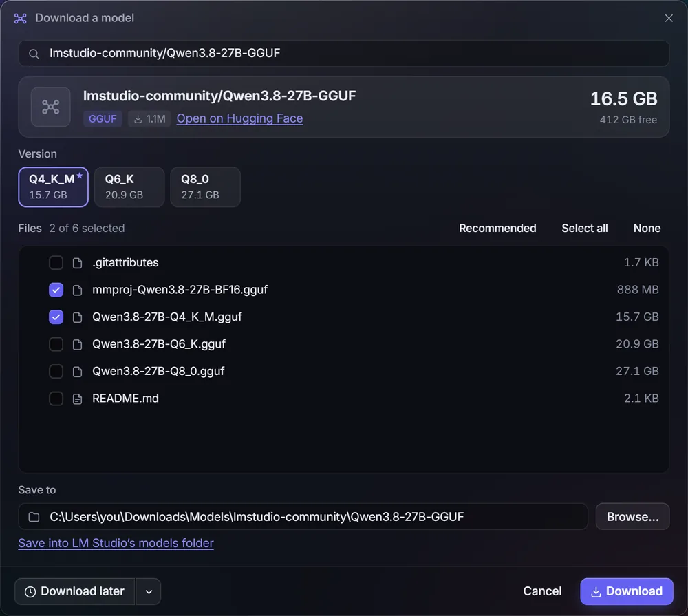The width and height of the screenshot is (688, 616).
Task: Click the model search input field
Action: coord(343,54)
